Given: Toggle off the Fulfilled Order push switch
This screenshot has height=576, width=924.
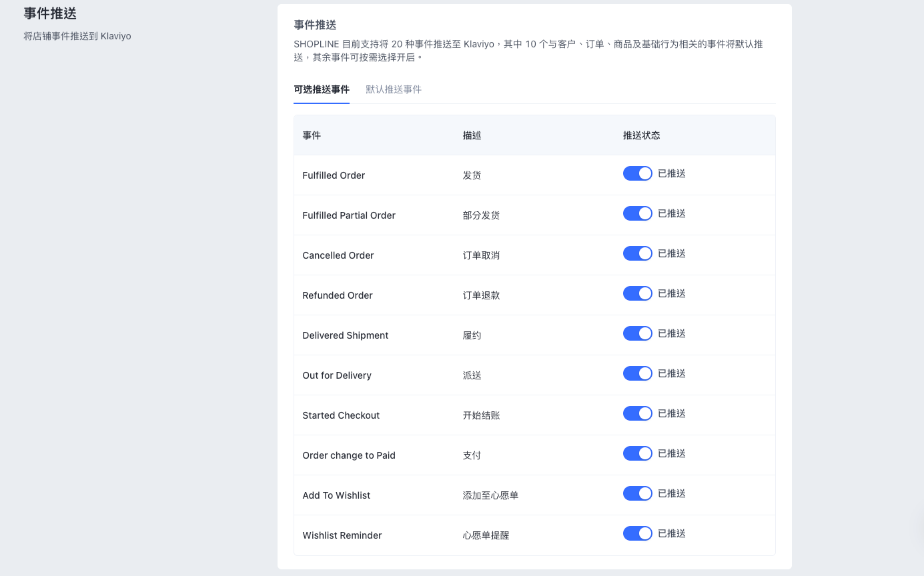Looking at the screenshot, I should pos(637,173).
